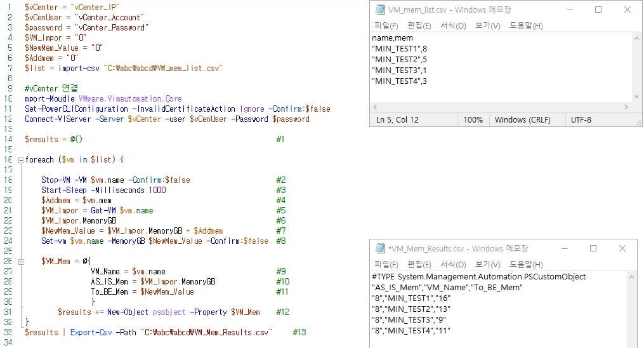Click the "MIN_TEST2",5 line in VM_mem_list.csv
Image resolution: width=644 pixels, height=348 pixels.
click(399, 60)
